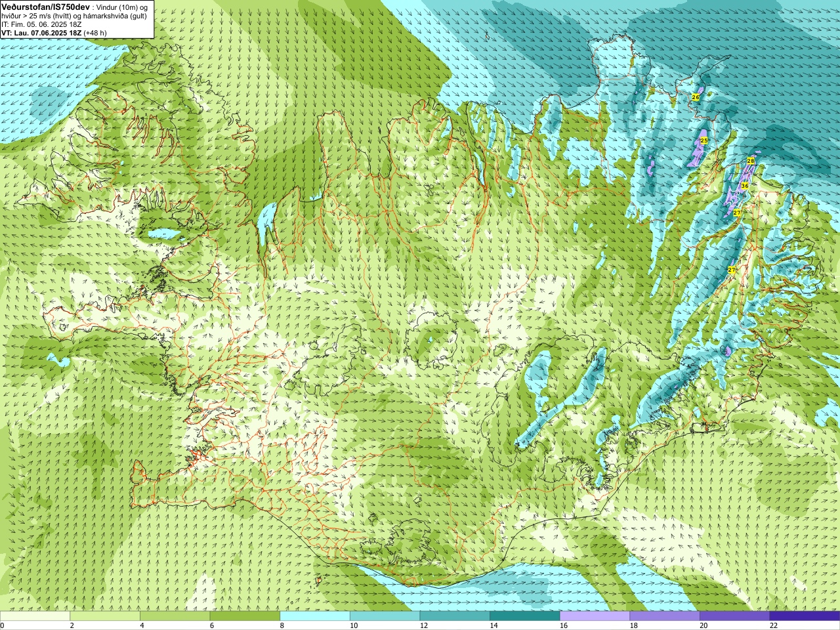This screenshot has height=630, width=840.
Task: Pick the darker green 6–8 m/s scale swatch
Action: (x=245, y=617)
